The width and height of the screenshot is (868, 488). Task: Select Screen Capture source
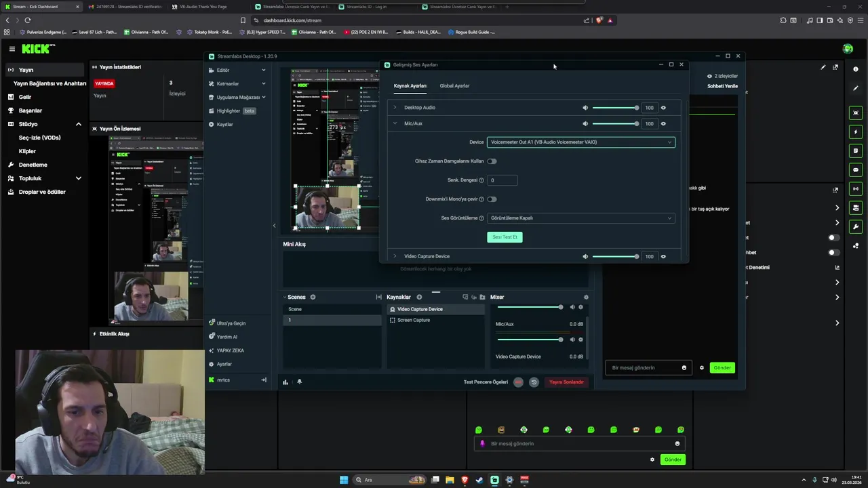pyautogui.click(x=436, y=320)
